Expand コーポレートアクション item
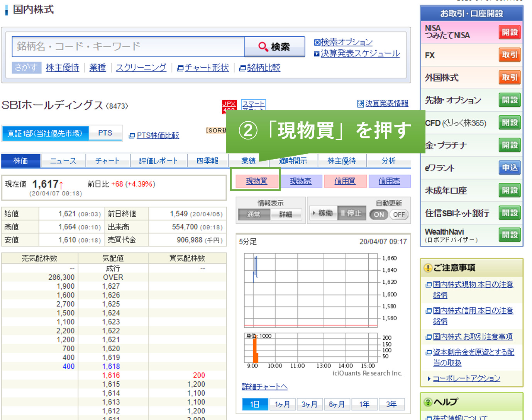The width and height of the screenshot is (532, 420). click(x=466, y=379)
